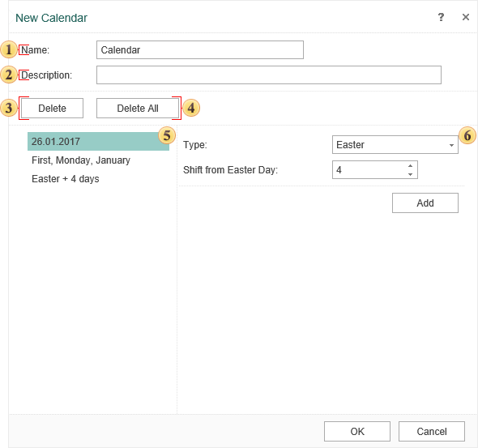478x448 pixels.
Task: Click the Shift from Easter Day field
Action: pyautogui.click(x=374, y=170)
